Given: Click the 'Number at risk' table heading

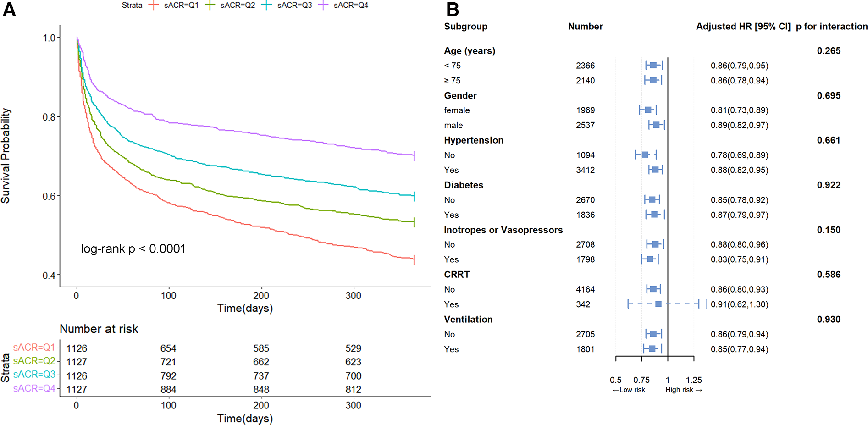Looking at the screenshot, I should tap(99, 329).
